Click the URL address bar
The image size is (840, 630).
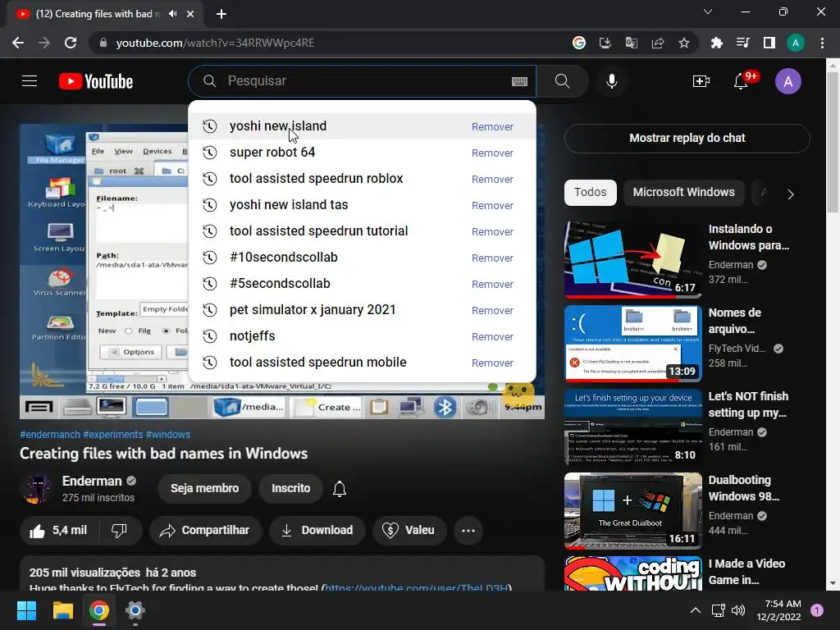coord(332,43)
